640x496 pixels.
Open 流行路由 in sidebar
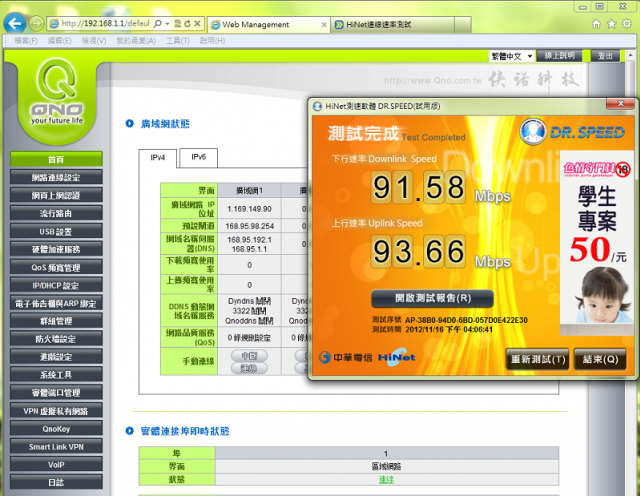56,213
